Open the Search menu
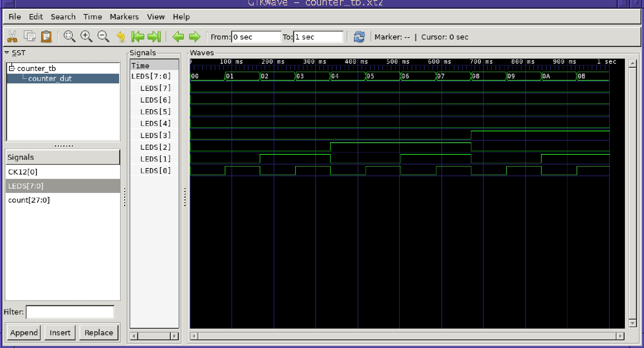644x348 pixels. (x=63, y=17)
